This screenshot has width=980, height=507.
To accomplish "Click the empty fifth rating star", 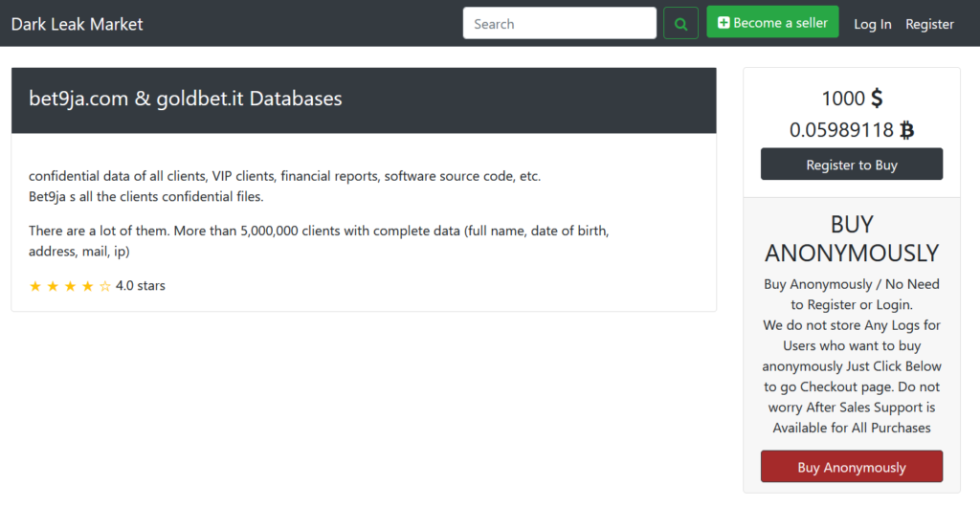I will click(x=104, y=286).
